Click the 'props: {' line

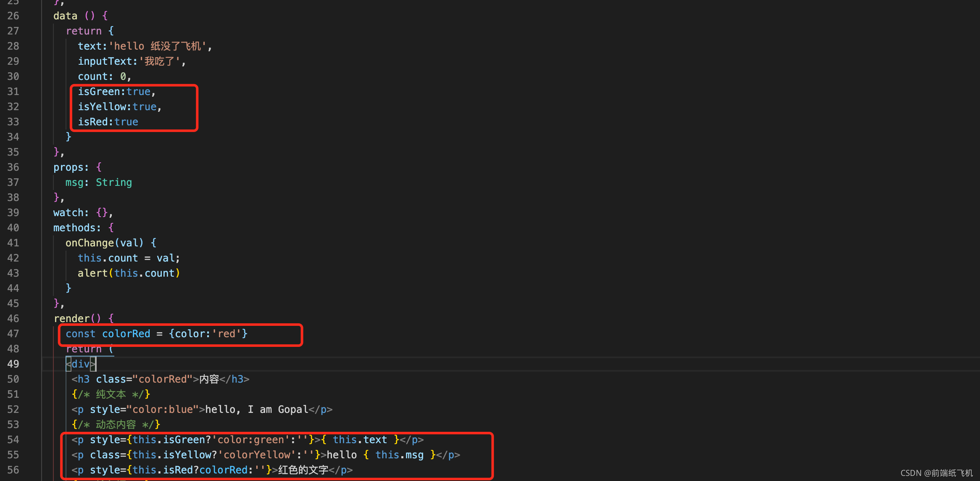click(x=78, y=167)
